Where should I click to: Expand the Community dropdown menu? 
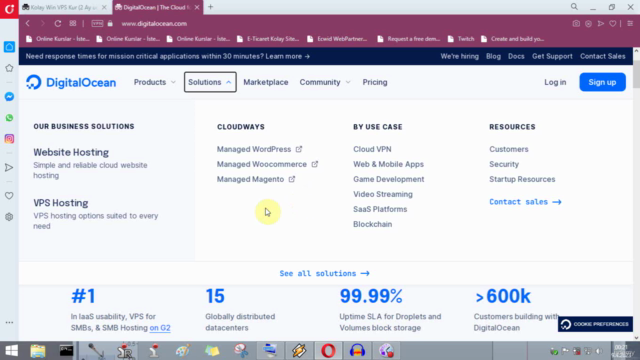pos(325,82)
